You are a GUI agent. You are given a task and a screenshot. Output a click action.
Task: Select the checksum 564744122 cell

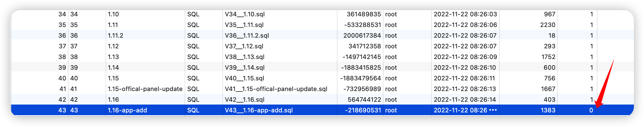coord(364,99)
